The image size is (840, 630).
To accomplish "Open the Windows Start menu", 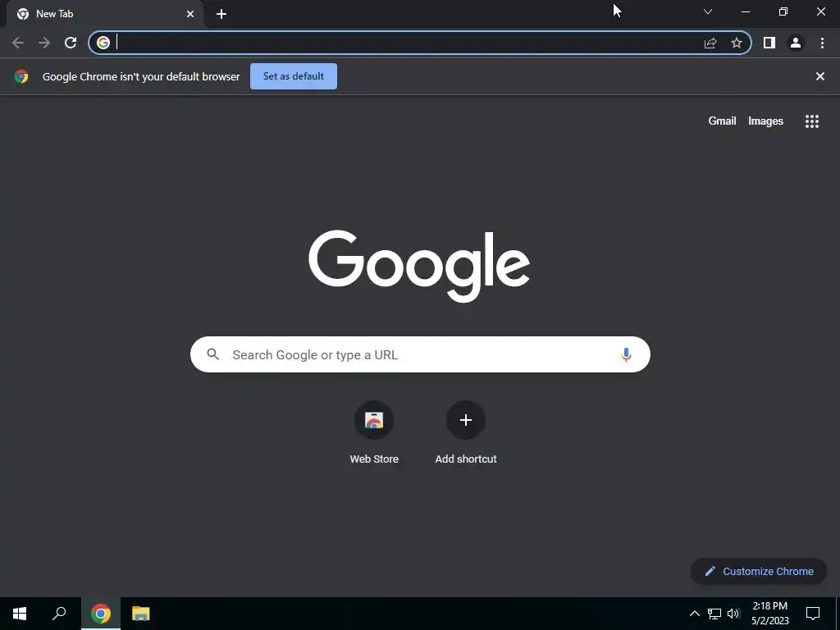I will pos(20,614).
